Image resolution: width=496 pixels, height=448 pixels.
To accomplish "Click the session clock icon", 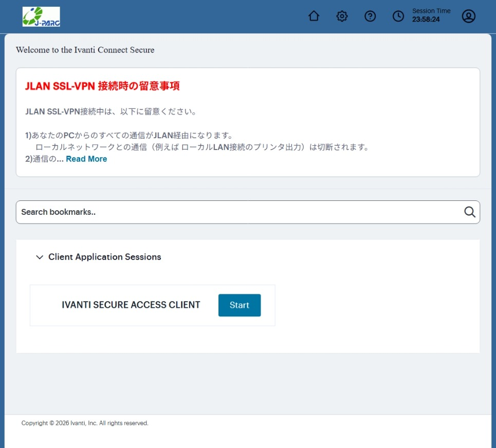I will click(398, 16).
